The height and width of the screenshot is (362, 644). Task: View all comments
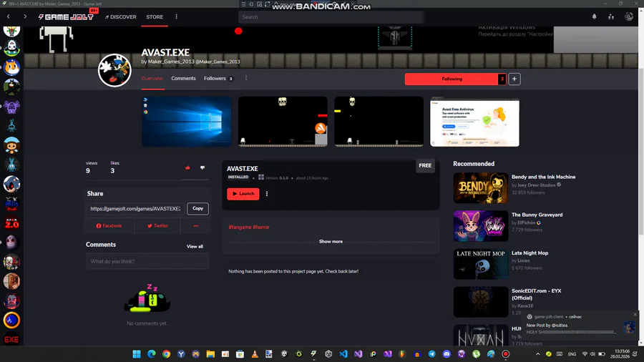pyautogui.click(x=195, y=246)
